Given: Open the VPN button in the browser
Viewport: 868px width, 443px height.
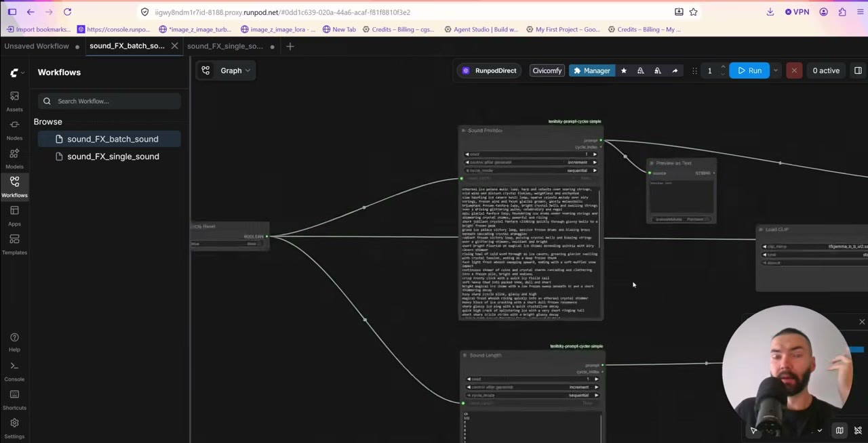Looking at the screenshot, I should 797,12.
